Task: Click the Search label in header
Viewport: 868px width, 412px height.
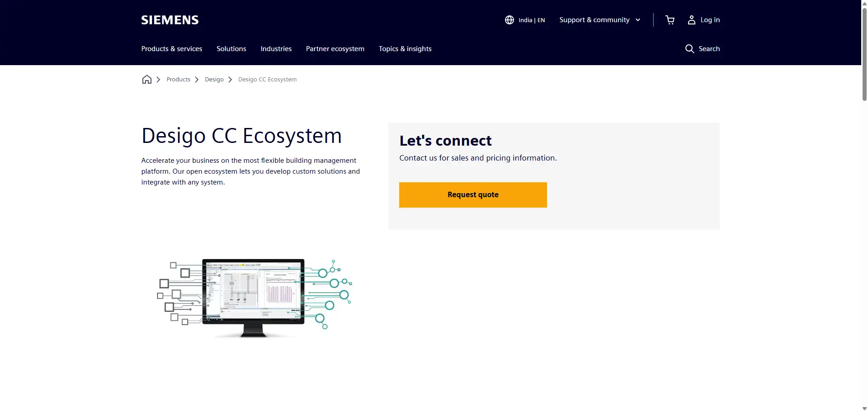Action: 709,49
